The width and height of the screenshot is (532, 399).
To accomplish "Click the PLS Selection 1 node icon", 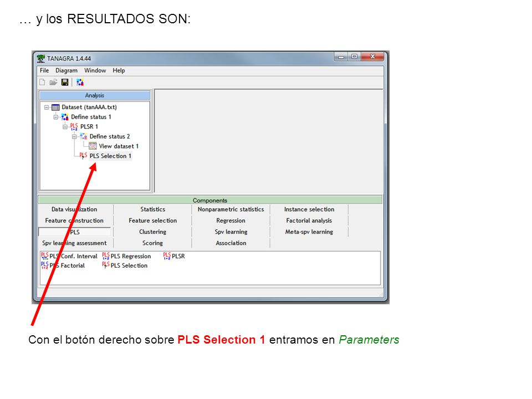I will point(83,156).
